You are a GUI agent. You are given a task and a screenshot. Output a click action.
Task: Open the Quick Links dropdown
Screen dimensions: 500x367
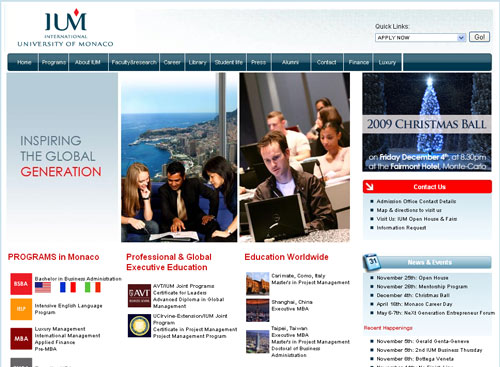[420, 37]
